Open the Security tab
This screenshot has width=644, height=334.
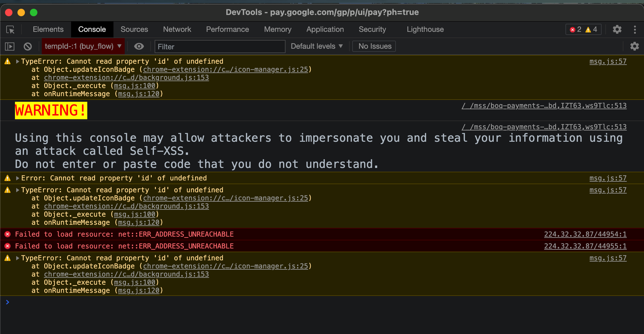[372, 29]
